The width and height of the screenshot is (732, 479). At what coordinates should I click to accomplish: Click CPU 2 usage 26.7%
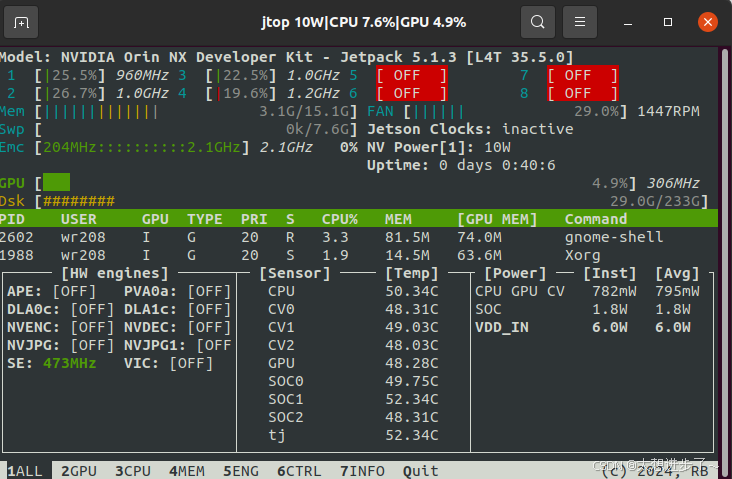coord(75,93)
